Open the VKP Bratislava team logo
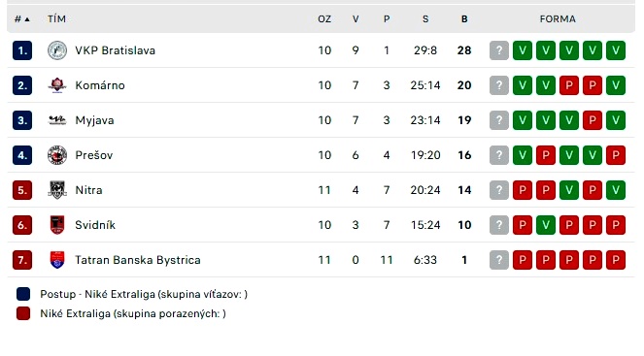 point(57,50)
